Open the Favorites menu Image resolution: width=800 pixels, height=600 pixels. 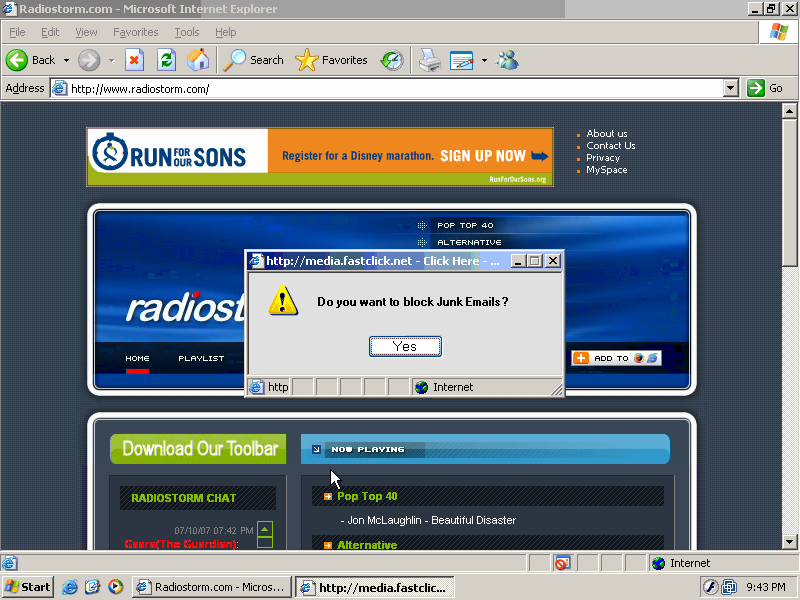tap(136, 32)
